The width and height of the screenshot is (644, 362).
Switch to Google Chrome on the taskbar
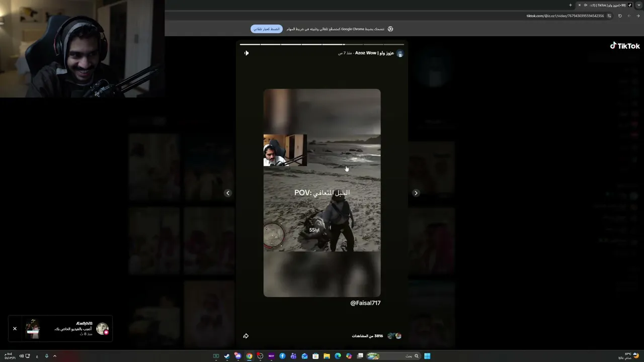point(249,356)
